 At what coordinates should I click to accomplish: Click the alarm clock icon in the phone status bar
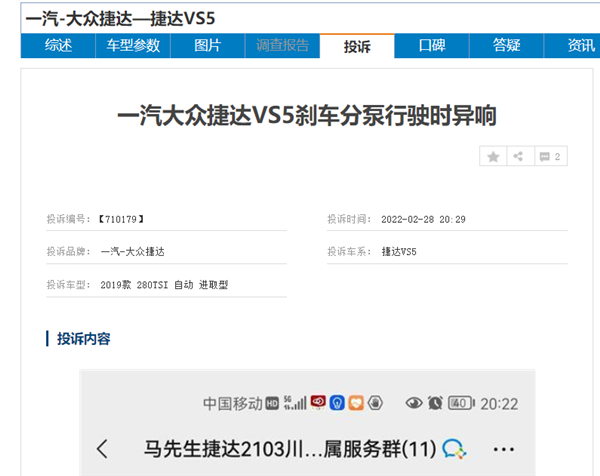(x=435, y=403)
